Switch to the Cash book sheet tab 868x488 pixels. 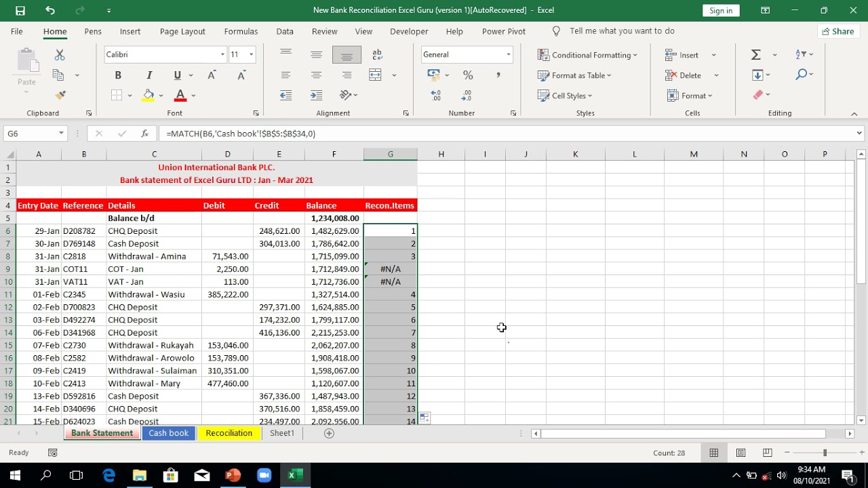pos(169,433)
